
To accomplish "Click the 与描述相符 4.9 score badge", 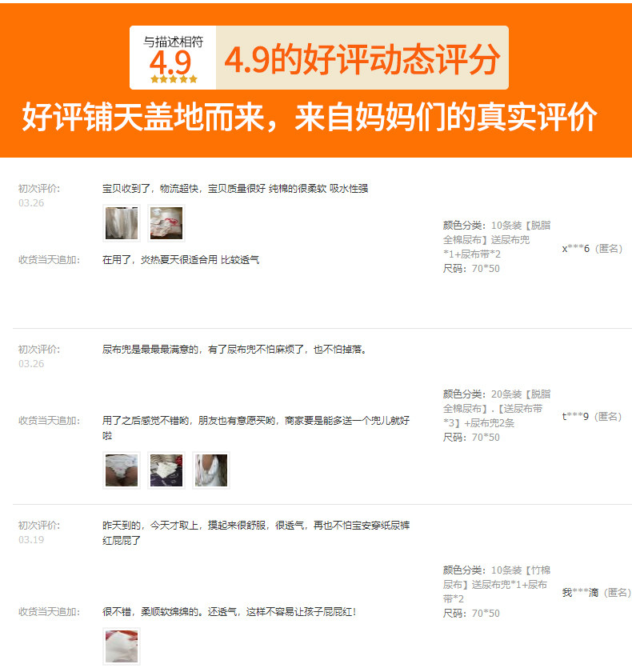I will click(173, 58).
